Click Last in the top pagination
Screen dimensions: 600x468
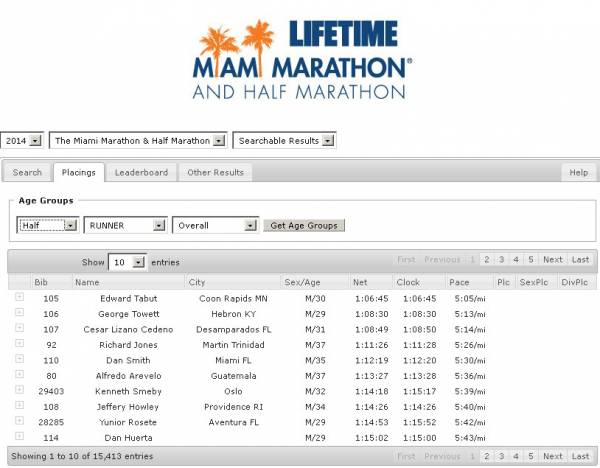580,260
